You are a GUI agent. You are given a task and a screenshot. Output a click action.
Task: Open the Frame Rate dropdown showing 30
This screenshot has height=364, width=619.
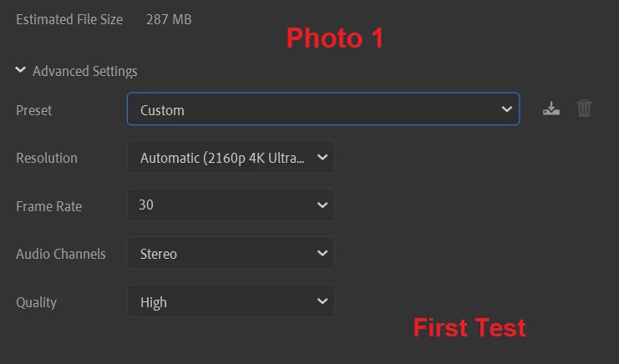[231, 205]
